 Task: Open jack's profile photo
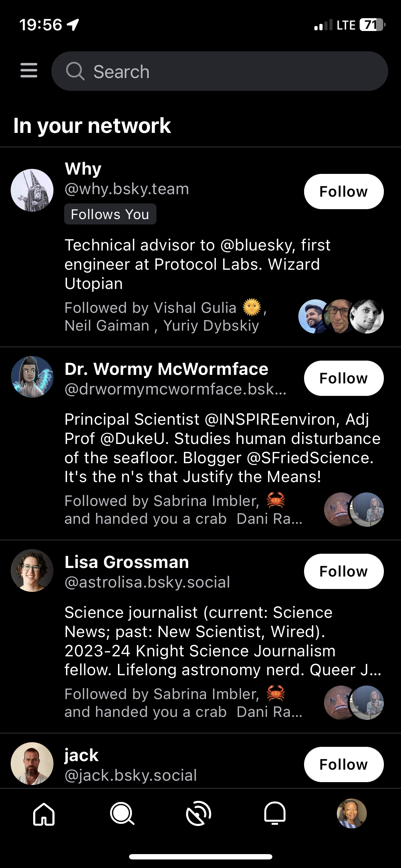click(32, 764)
